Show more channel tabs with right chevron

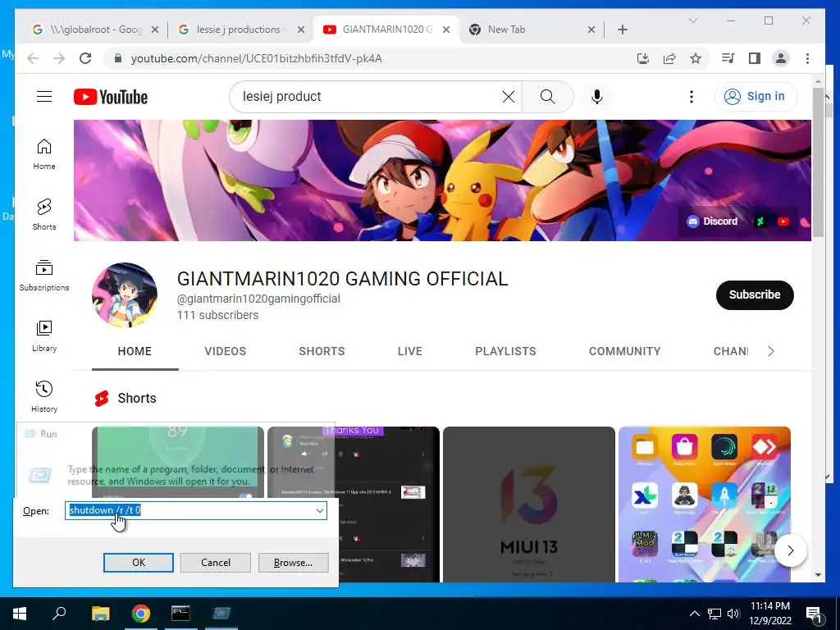[x=770, y=351]
